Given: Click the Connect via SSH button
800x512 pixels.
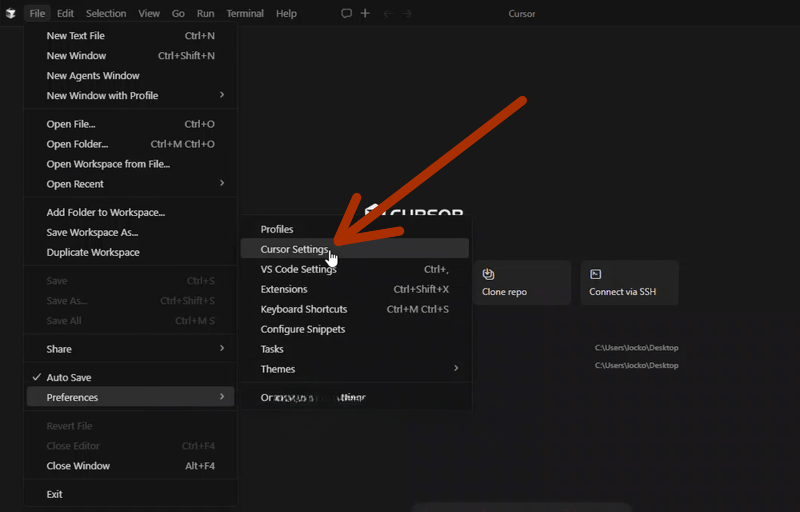Looking at the screenshot, I should click(629, 283).
